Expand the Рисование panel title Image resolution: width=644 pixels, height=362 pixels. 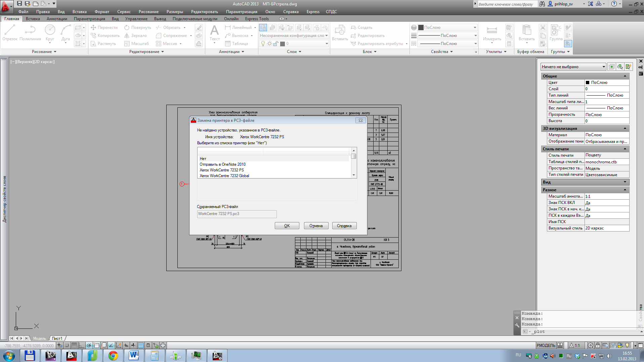pyautogui.click(x=44, y=52)
